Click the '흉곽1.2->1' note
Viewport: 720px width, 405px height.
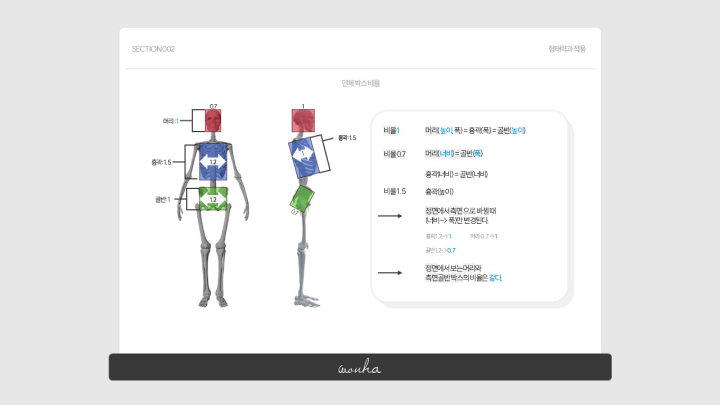pos(439,236)
